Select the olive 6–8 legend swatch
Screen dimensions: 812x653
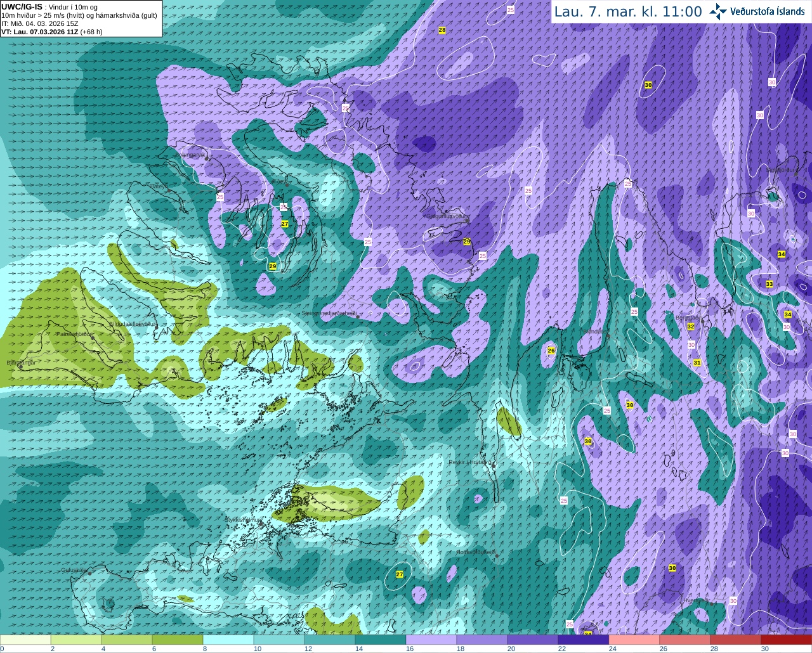178,640
